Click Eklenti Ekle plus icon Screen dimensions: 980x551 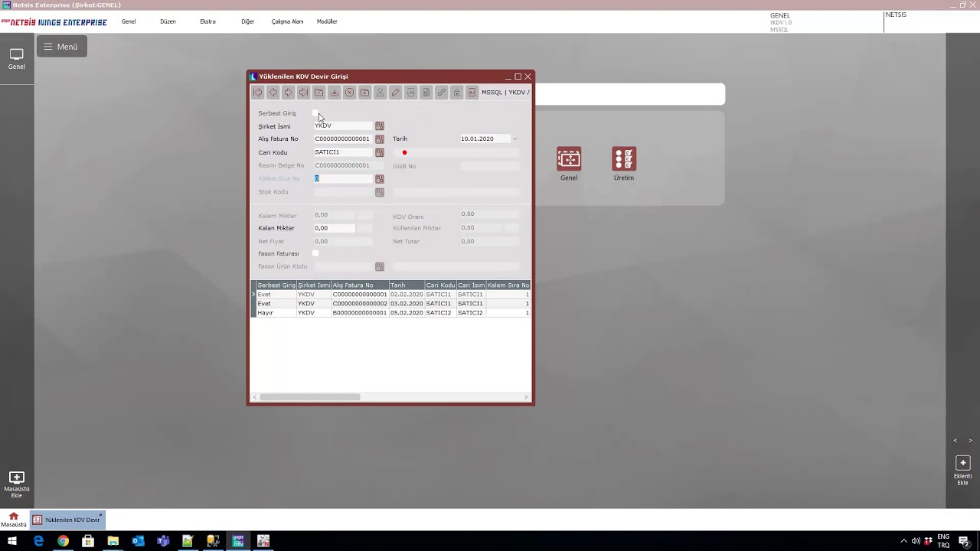[963, 463]
